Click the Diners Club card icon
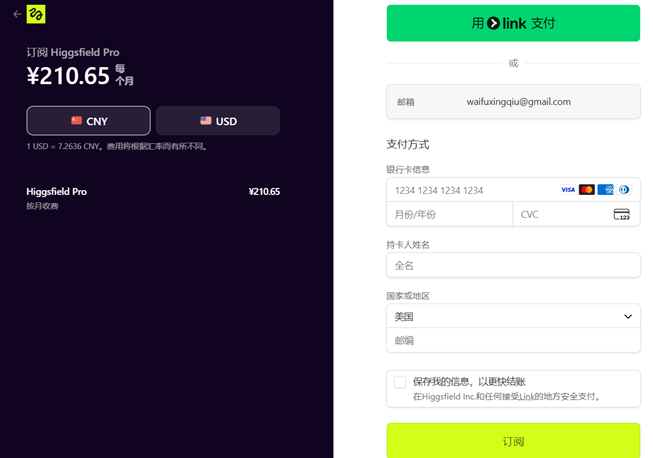The width and height of the screenshot is (653, 458). [x=624, y=190]
